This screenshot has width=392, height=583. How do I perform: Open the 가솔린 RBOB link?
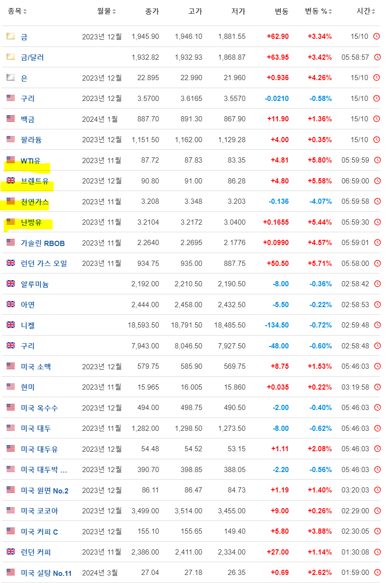pyautogui.click(x=43, y=243)
